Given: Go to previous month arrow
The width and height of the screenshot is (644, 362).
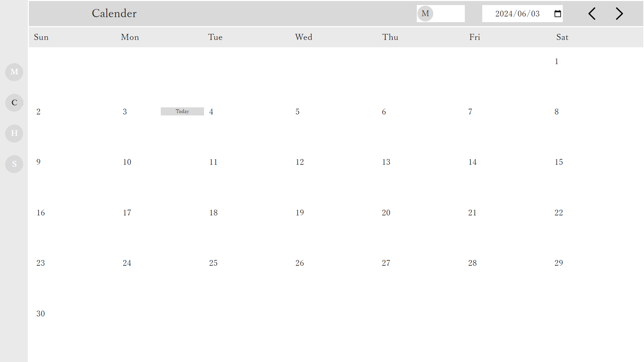Looking at the screenshot, I should click(592, 14).
